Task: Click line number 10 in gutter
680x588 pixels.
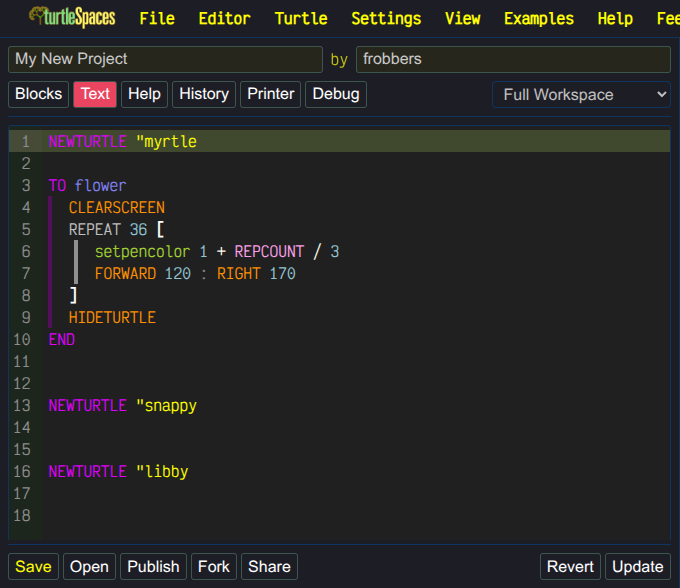Action: [x=22, y=339]
